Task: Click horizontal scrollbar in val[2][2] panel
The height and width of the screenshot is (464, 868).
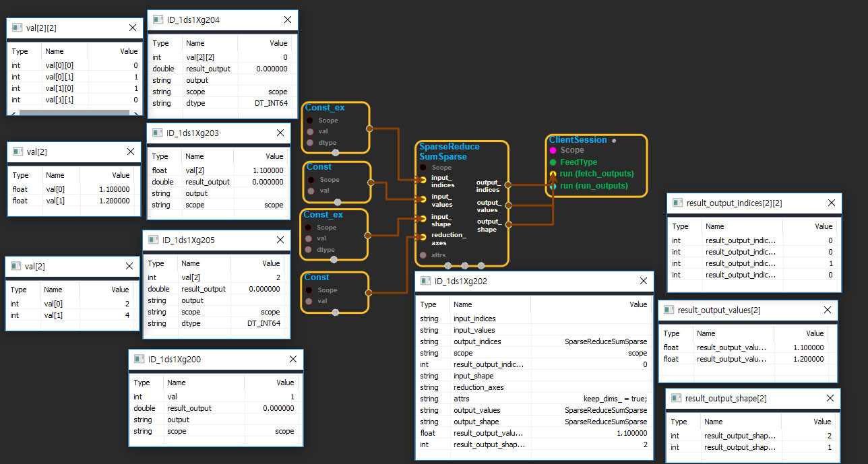Action: click(74, 112)
